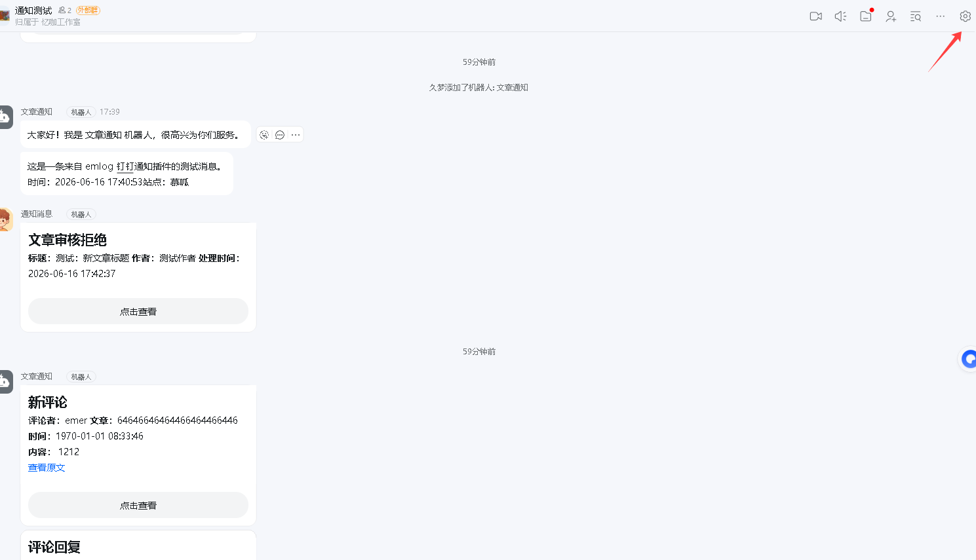The height and width of the screenshot is (560, 976).
Task: View the group member count of 2
Action: 65,10
